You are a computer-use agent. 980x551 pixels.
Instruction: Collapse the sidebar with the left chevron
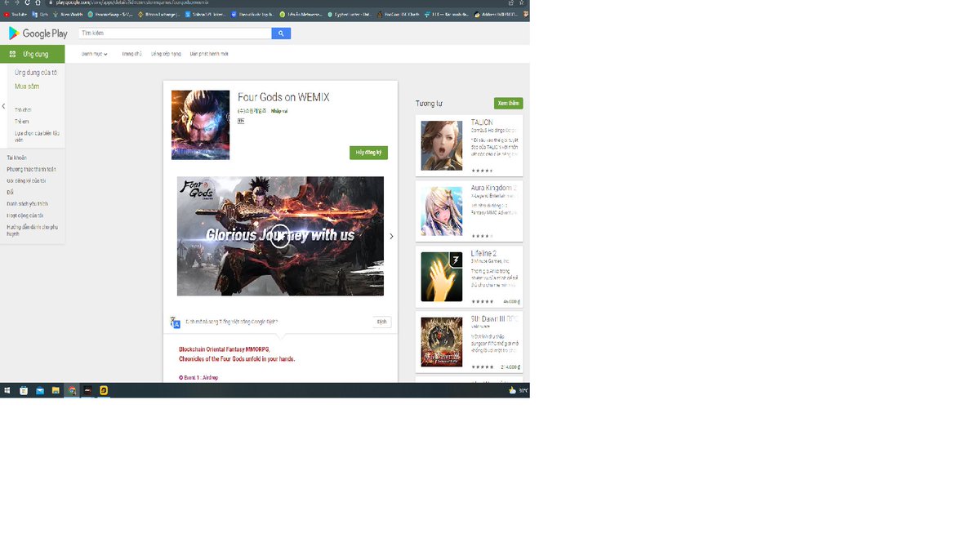pos(3,106)
